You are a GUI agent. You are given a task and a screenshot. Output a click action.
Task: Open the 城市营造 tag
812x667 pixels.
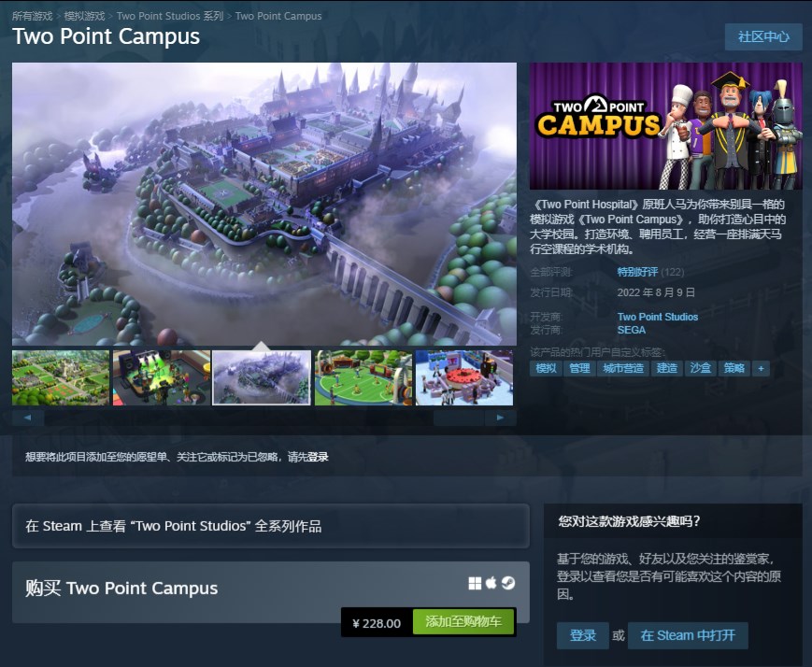pos(623,368)
